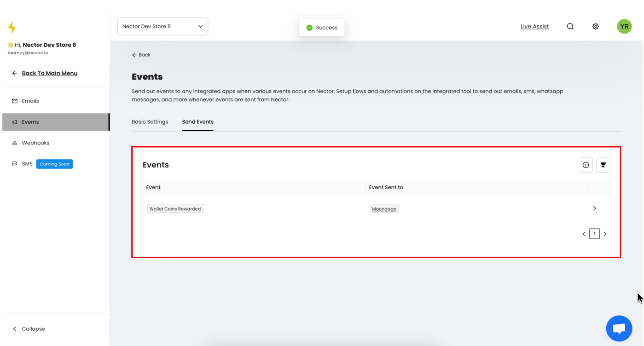Click the Coming Soon badge
The height and width of the screenshot is (346, 644).
pyautogui.click(x=54, y=164)
